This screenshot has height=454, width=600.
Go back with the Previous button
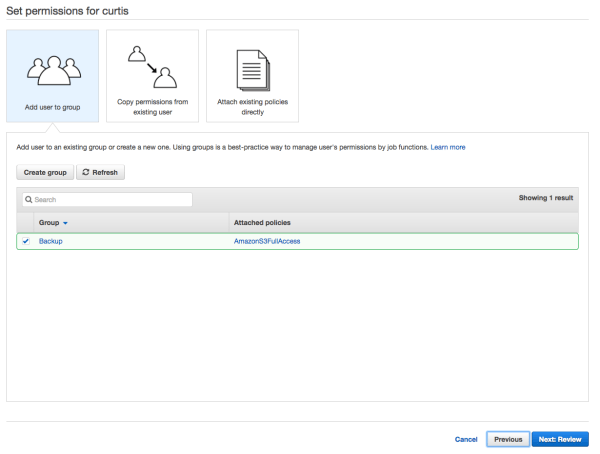click(508, 439)
